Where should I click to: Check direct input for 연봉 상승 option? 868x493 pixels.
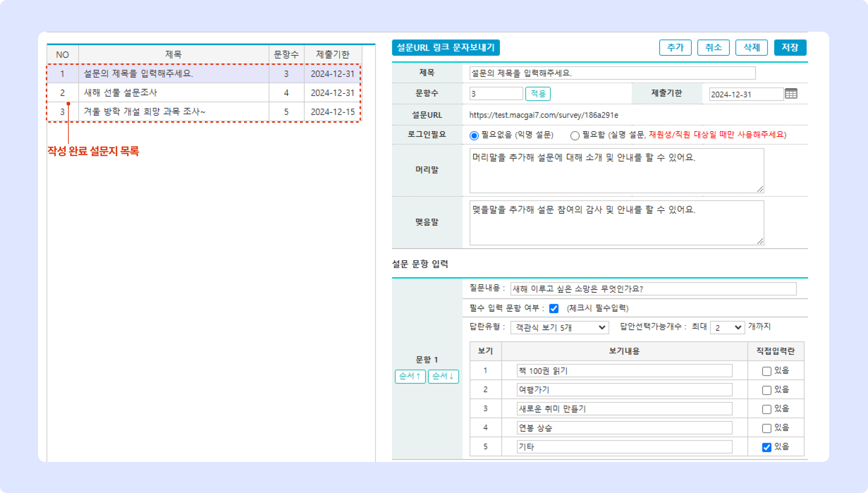coord(766,428)
